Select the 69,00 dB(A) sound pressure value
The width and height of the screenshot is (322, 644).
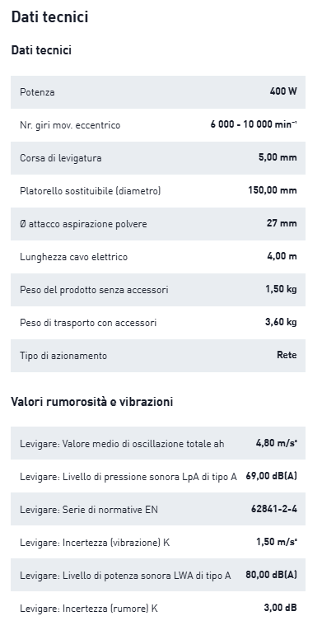tap(272, 476)
